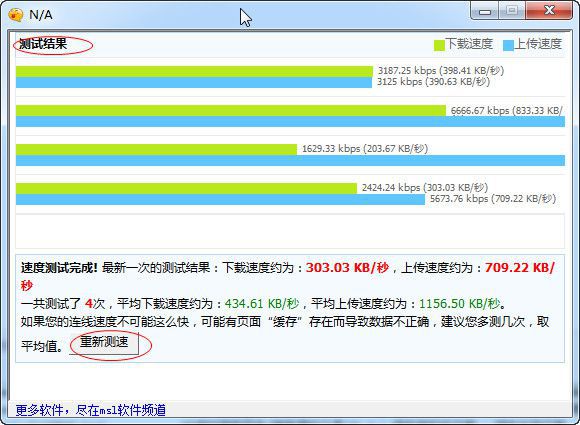Click the red 709.22 KB/ upload value
The width and height of the screenshot is (580, 425).
tap(520, 267)
